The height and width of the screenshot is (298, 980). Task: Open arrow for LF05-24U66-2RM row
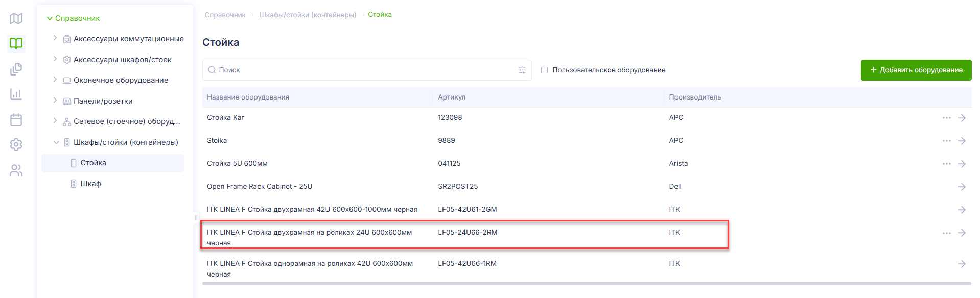(962, 233)
